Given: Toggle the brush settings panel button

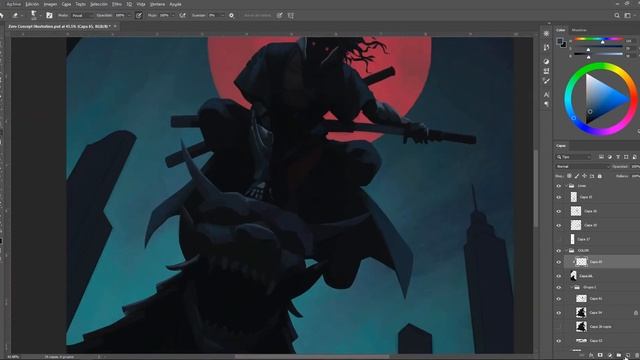Looking at the screenshot, I should [x=49, y=15].
